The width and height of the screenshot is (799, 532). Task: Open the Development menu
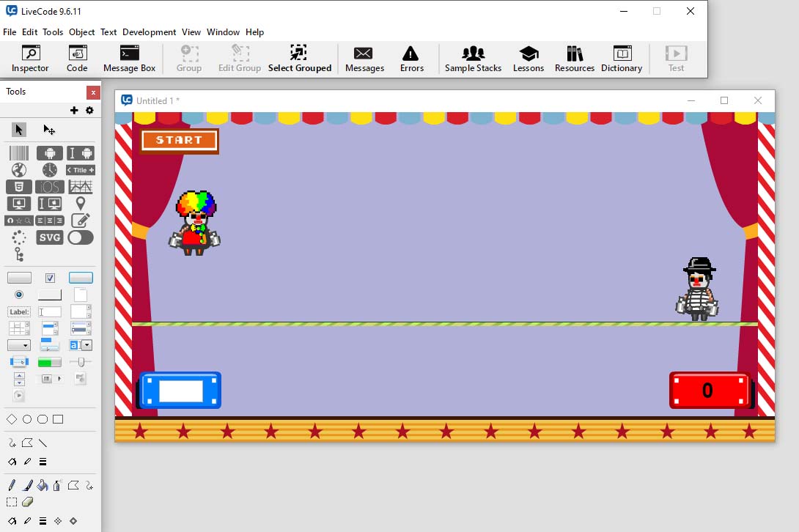click(149, 32)
